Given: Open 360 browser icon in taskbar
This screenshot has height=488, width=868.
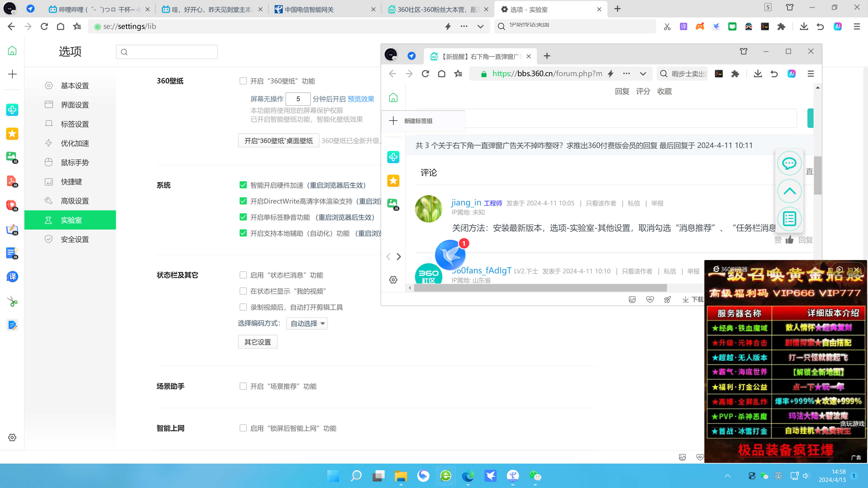Looking at the screenshot, I should [x=446, y=476].
